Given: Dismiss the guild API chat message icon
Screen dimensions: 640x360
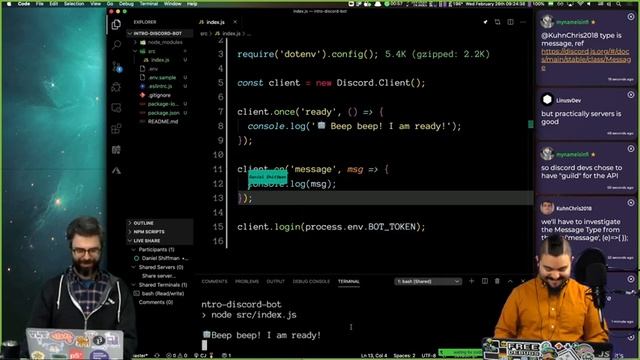Looking at the screenshot, I should pos(631,149).
